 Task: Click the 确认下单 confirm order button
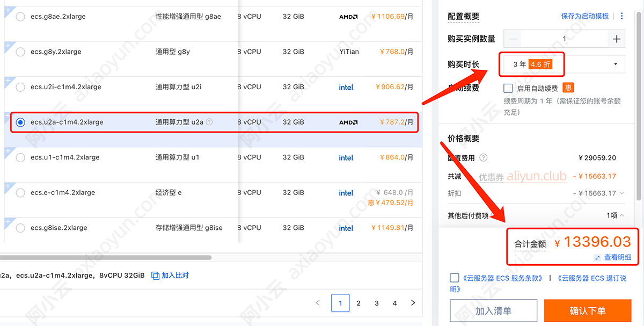click(x=587, y=311)
